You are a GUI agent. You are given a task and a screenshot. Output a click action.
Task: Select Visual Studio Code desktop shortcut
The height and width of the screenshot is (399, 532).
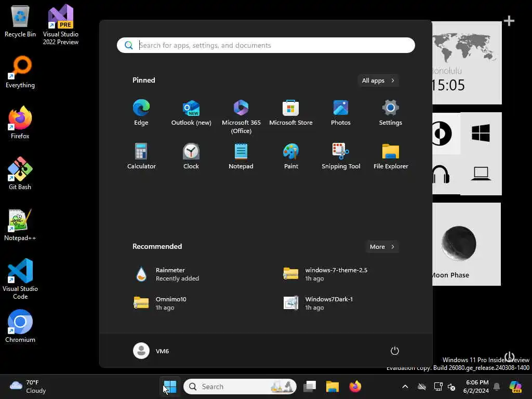tap(20, 279)
